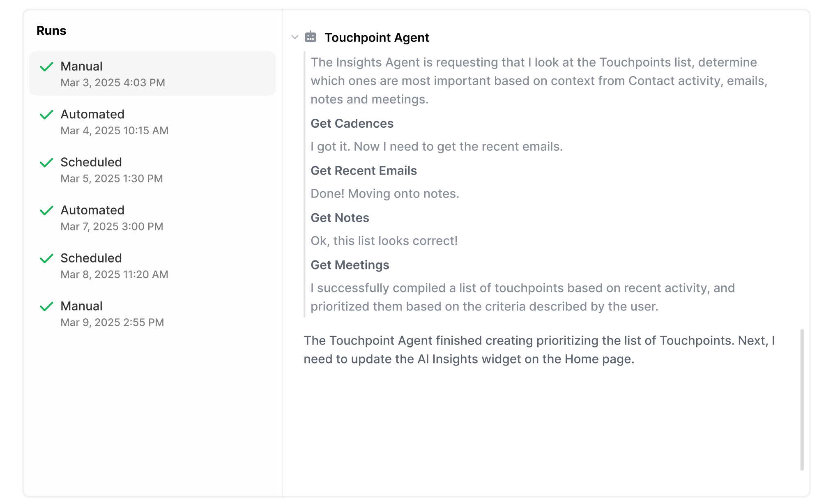Open the Get Meetings step

(x=350, y=265)
